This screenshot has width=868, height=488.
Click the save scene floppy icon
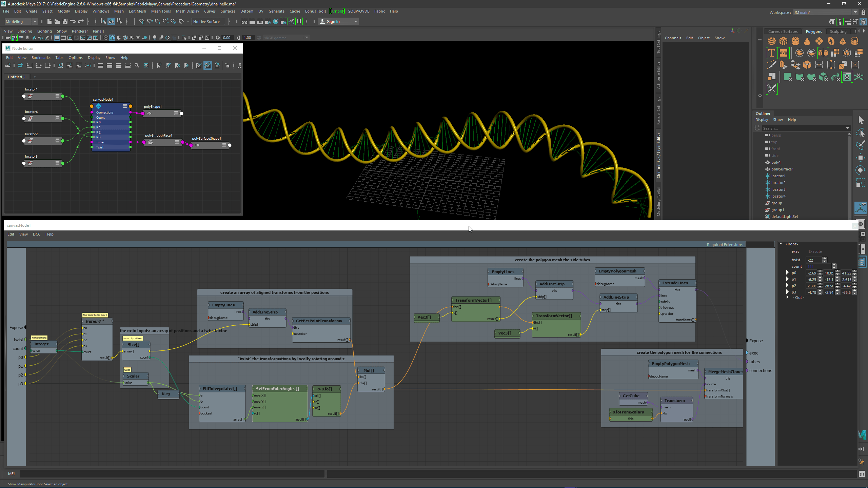(65, 21)
